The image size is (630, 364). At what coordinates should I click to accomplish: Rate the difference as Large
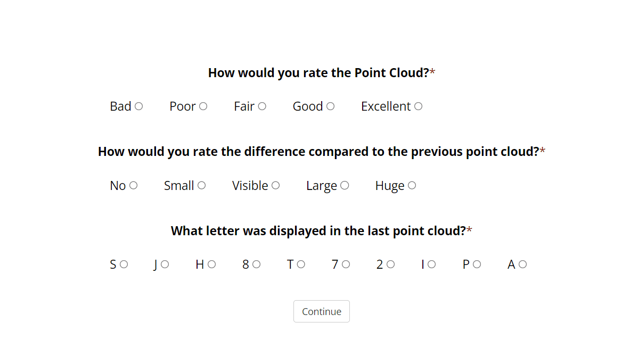(x=345, y=185)
